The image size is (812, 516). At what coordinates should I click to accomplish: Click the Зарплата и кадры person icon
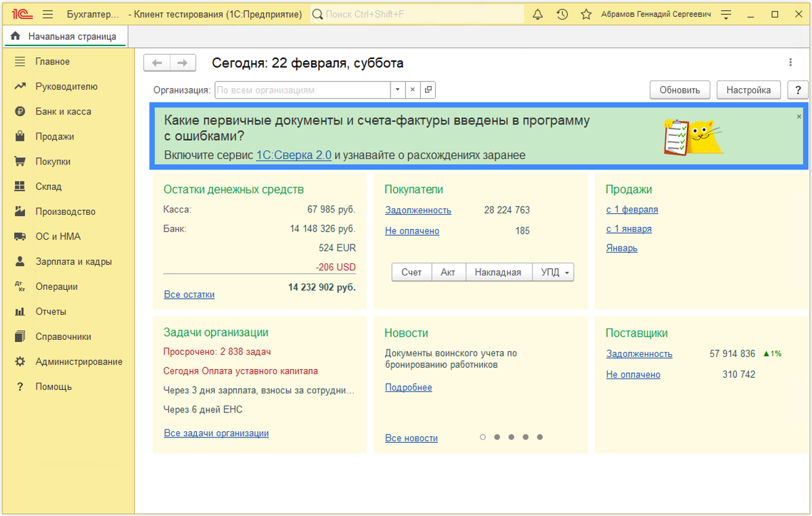coord(20,261)
